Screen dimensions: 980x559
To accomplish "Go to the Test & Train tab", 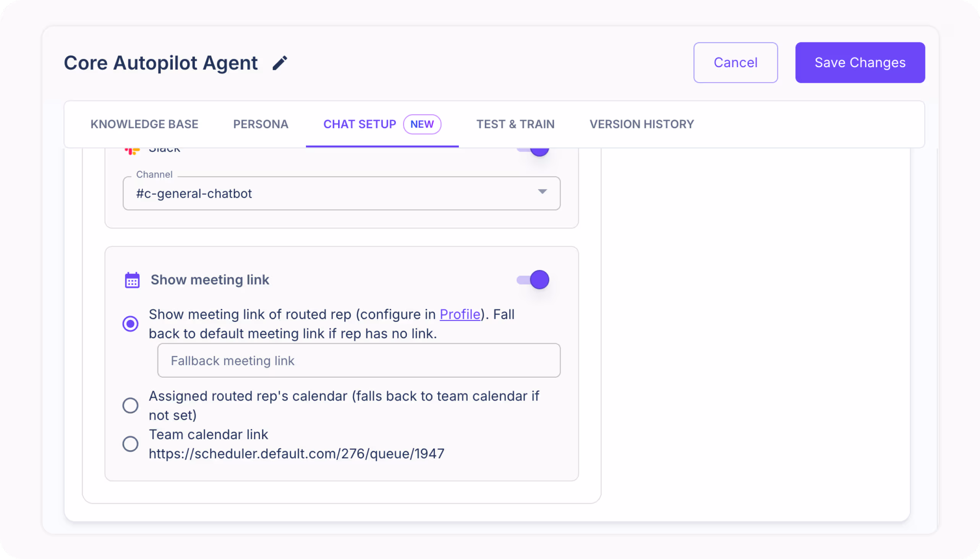I will [515, 124].
